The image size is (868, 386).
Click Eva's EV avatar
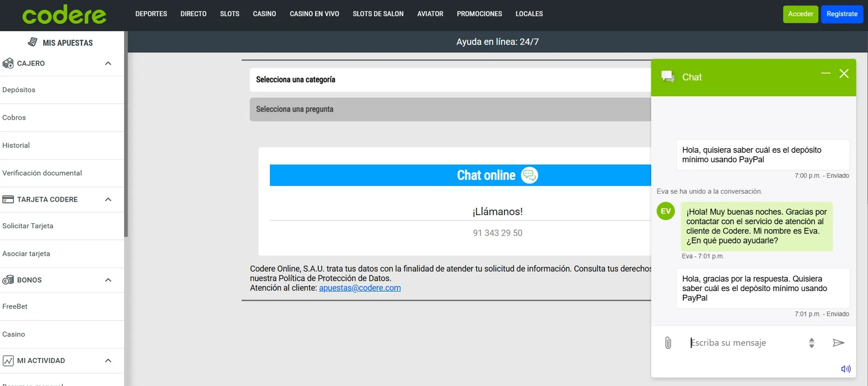[666, 211]
